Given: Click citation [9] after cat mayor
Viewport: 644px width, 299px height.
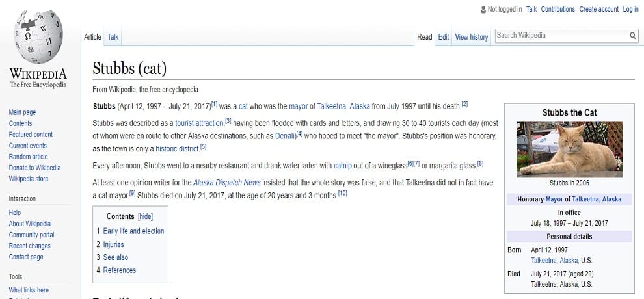Looking at the screenshot, I should tap(132, 193).
